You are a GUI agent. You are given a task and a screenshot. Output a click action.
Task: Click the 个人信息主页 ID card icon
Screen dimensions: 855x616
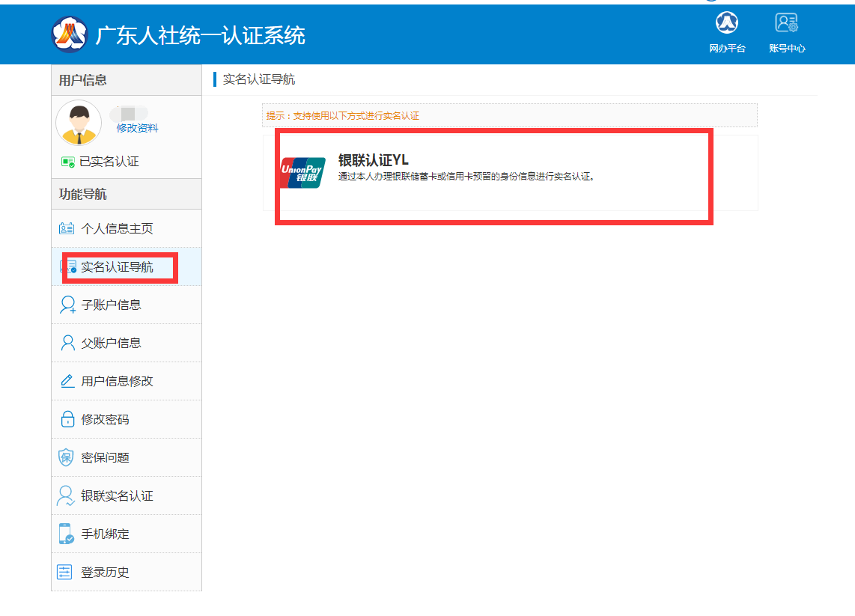(67, 229)
